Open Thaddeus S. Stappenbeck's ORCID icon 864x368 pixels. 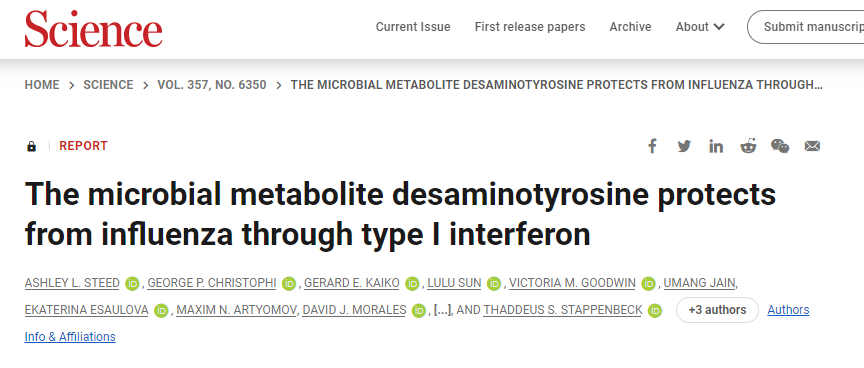(655, 311)
